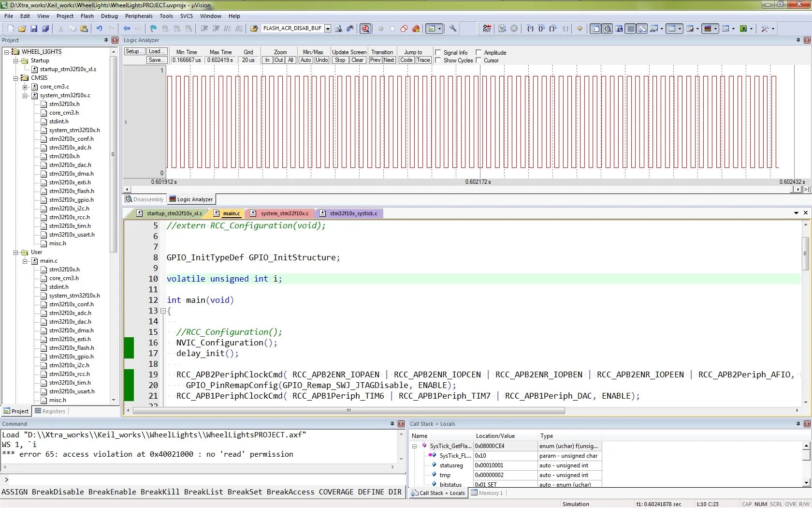812x508 pixels.
Task: Click the Insert bookmark flag icon
Action: pos(153,29)
